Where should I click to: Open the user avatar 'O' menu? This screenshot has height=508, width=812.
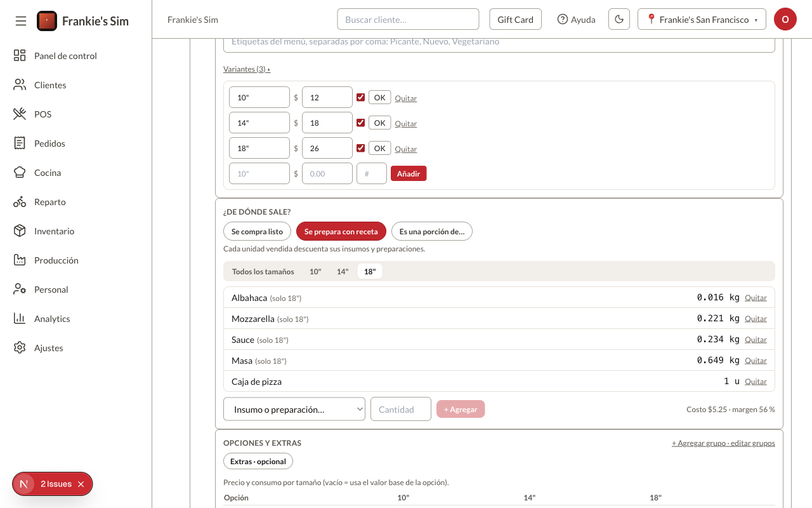pos(785,20)
